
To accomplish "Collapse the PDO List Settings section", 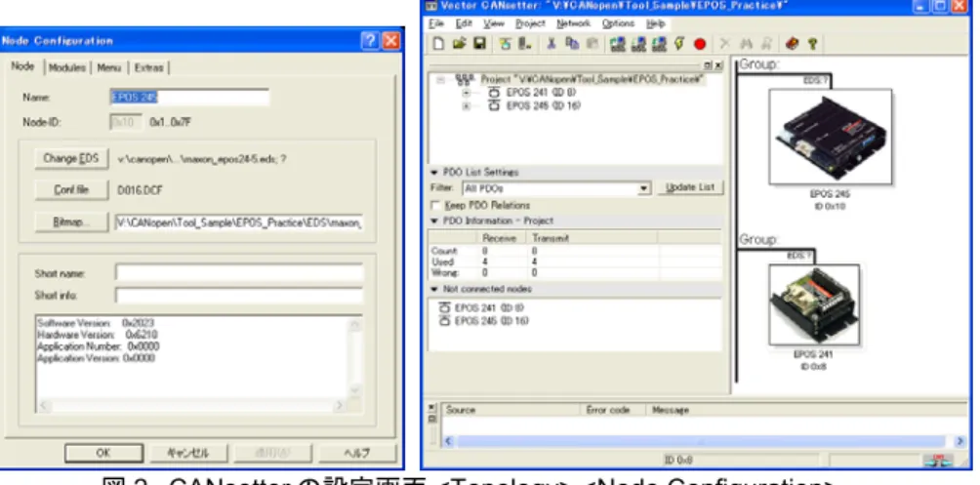I will click(x=435, y=173).
